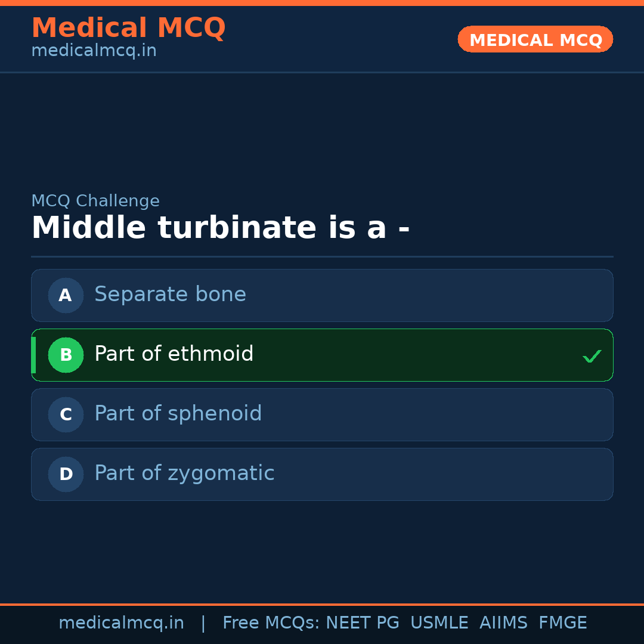Click the USMLE footer label
644x644 pixels.
click(439, 623)
